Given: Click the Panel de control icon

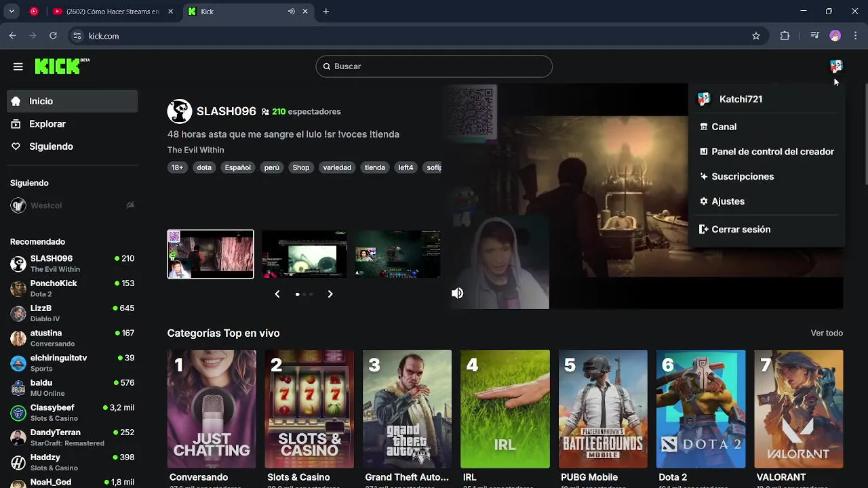Looking at the screenshot, I should coord(704,152).
